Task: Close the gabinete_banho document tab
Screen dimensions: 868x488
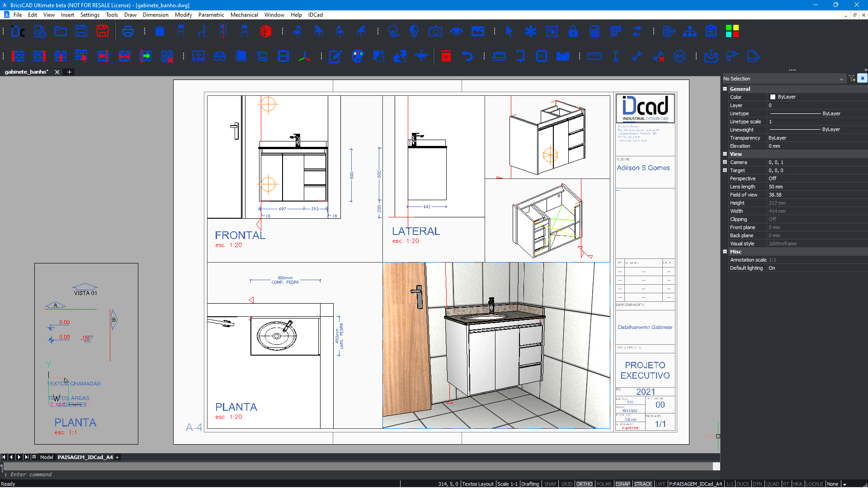Action: click(57, 72)
